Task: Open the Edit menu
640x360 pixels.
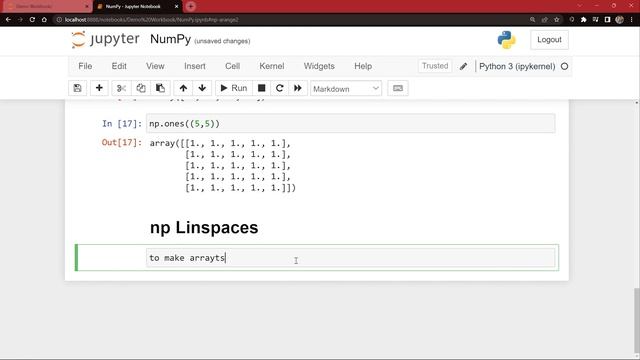Action: point(119,66)
